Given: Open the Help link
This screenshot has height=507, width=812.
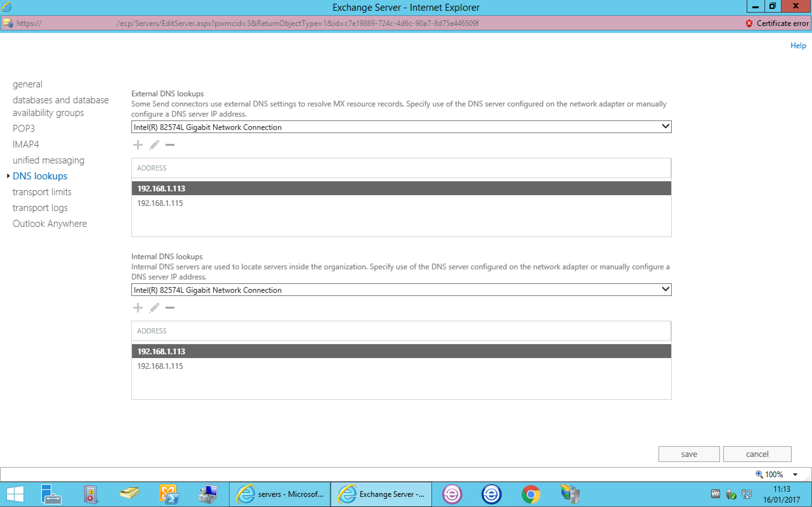Looking at the screenshot, I should point(798,45).
